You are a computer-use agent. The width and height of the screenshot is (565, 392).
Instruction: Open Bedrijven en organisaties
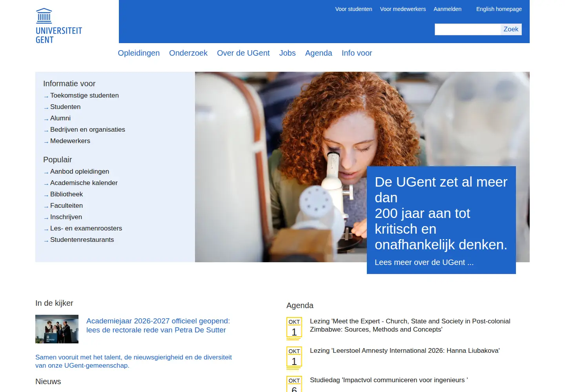[87, 129]
